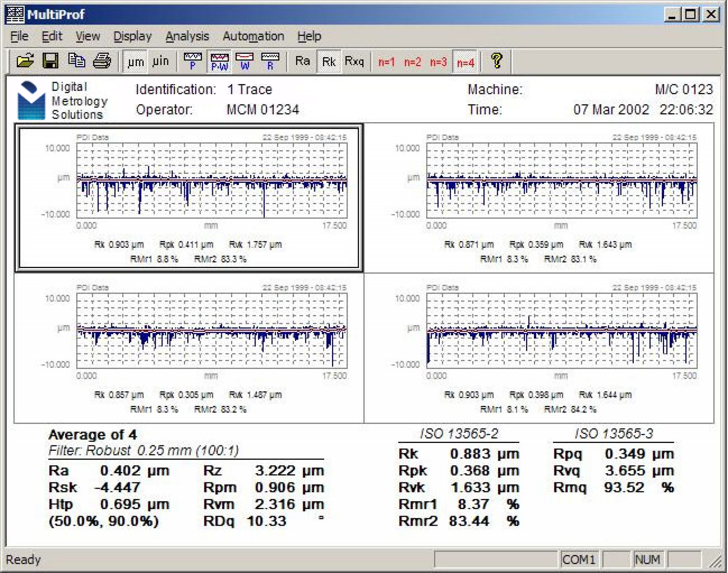Click the Save floppy disk icon

tap(50, 61)
